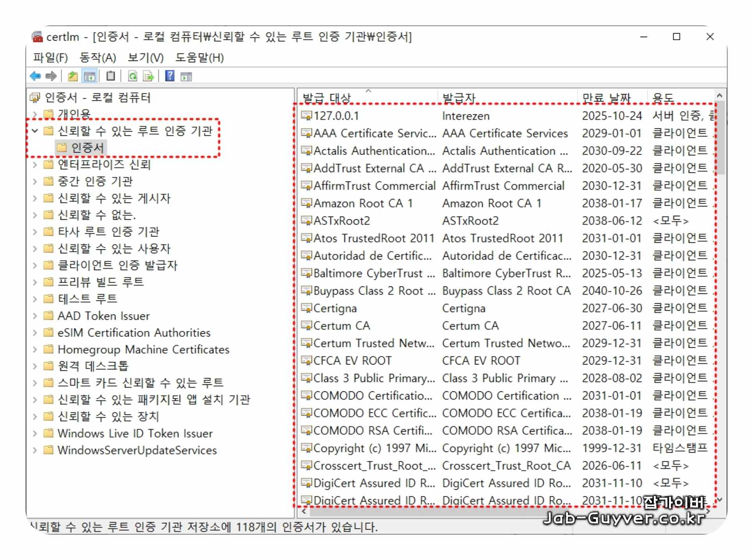Click the blue Back arrow in toolbar
Viewport: 753px width, 560px height.
click(x=35, y=76)
